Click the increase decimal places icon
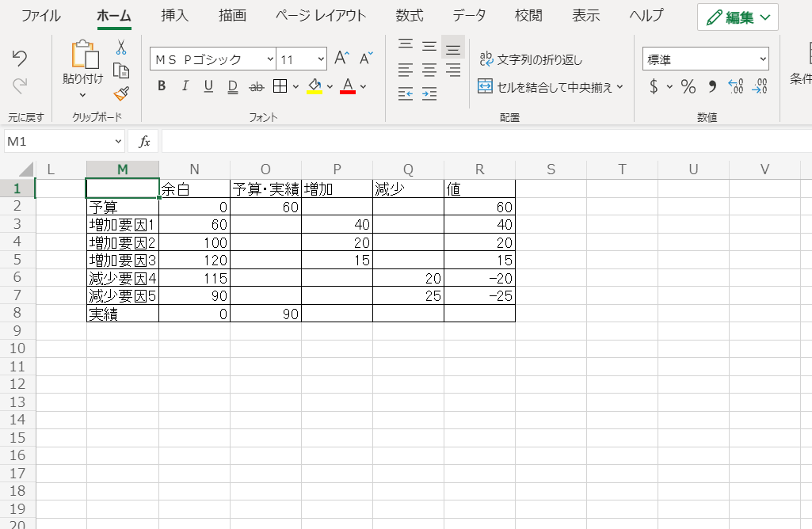 point(735,86)
